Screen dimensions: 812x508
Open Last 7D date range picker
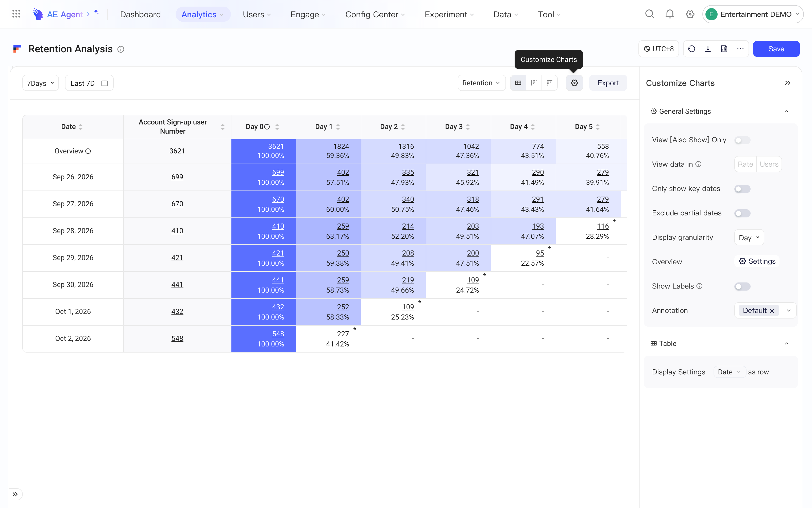[89, 83]
